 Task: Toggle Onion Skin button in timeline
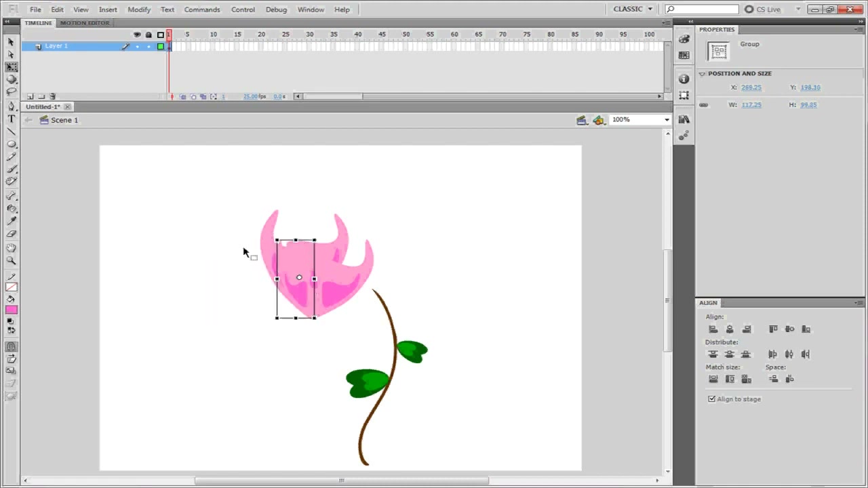click(182, 97)
